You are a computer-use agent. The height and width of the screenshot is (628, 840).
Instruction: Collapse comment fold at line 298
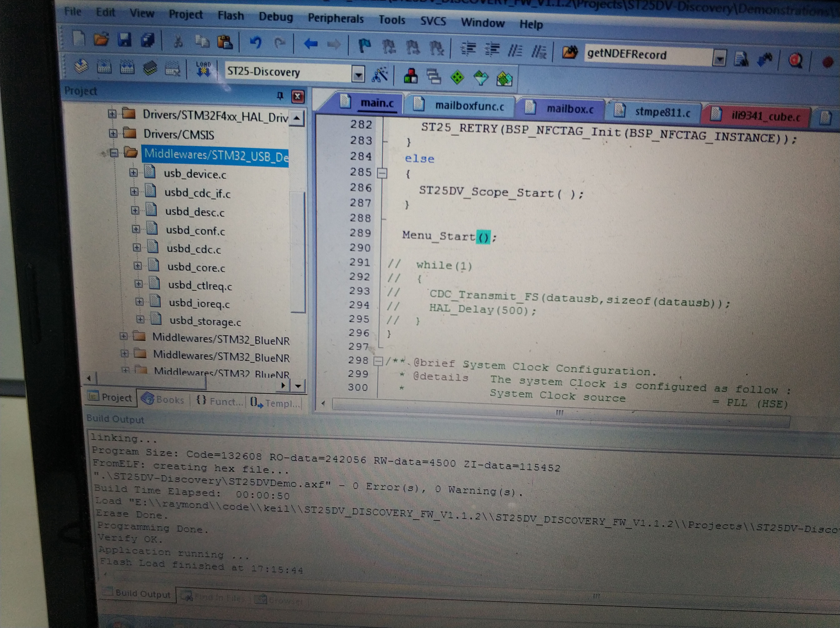coord(378,361)
